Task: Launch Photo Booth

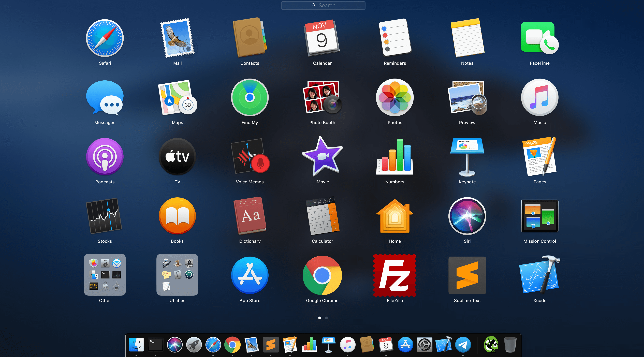Action: coord(322,97)
